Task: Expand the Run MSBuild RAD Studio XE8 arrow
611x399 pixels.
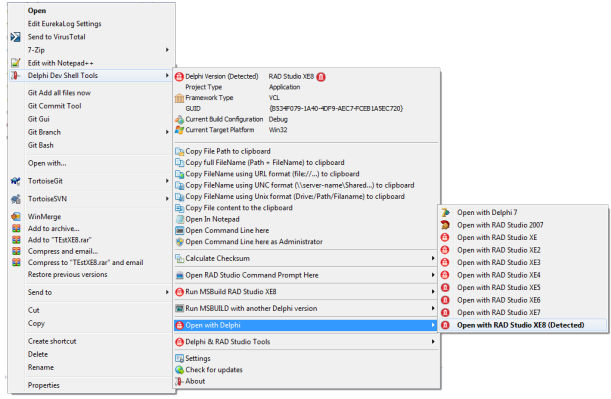Action: coord(433,291)
